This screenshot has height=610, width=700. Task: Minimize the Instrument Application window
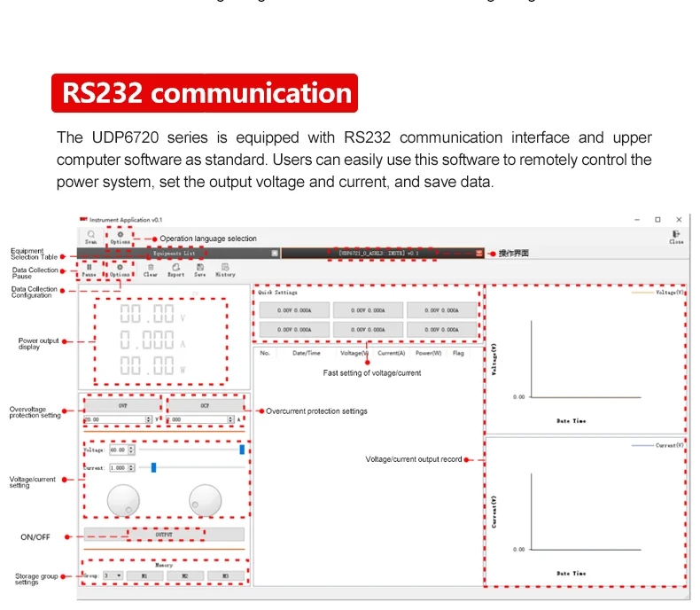point(637,220)
